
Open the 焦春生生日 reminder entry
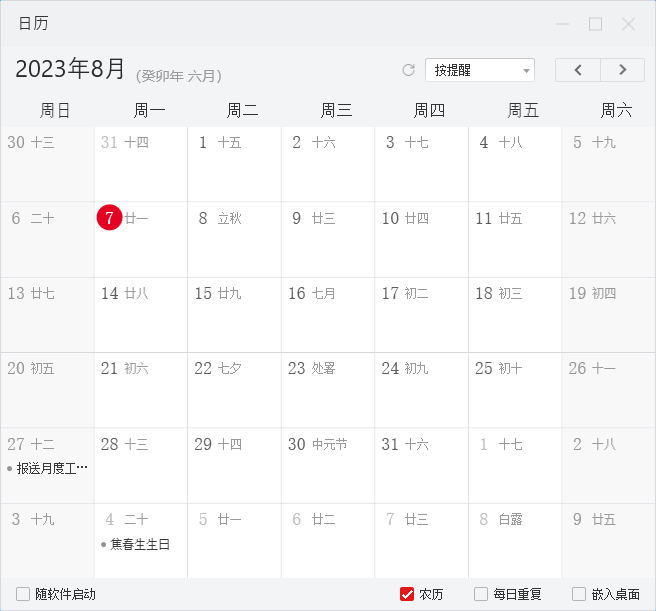pos(136,544)
